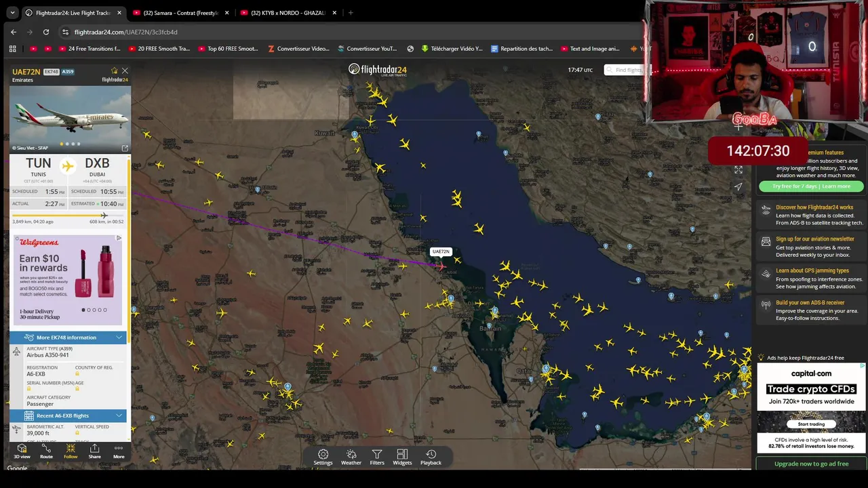868x488 pixels.
Task: Close the UAE72N flight panel
Action: click(125, 70)
